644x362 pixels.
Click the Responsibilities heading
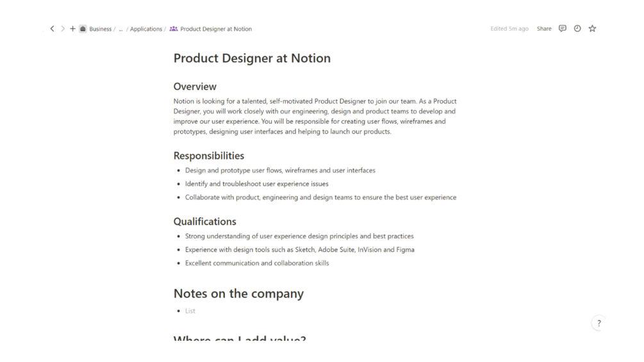[209, 156]
